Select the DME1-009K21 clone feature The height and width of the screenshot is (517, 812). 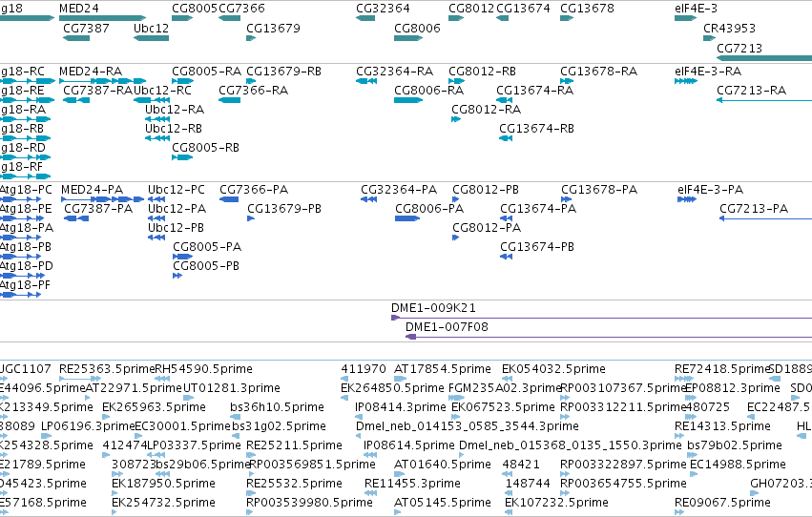(601, 318)
